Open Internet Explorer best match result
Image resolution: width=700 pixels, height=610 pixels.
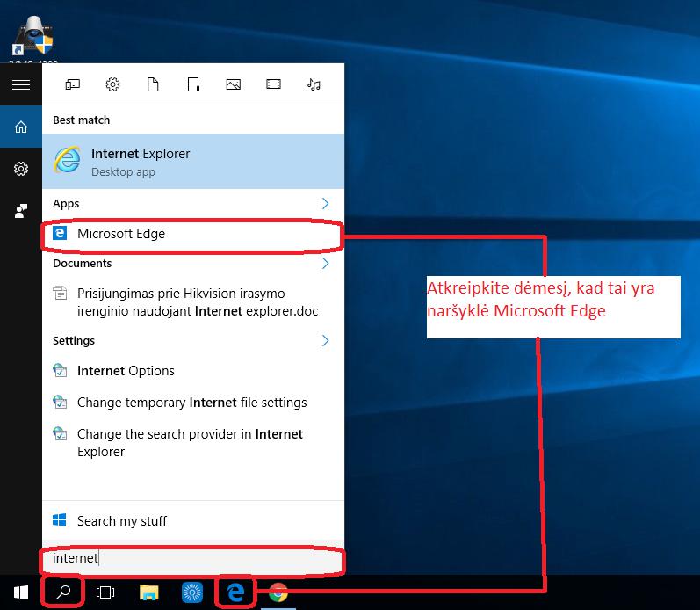pos(193,162)
